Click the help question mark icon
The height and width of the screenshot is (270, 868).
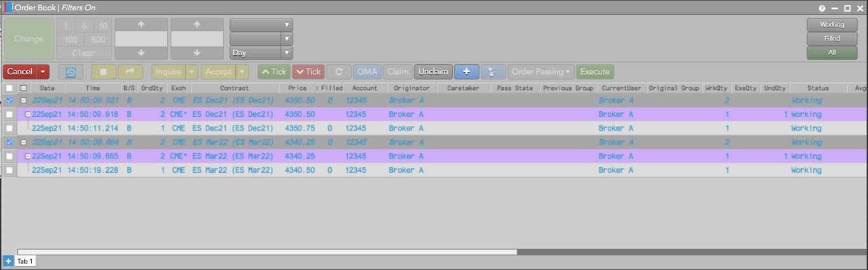[822, 8]
